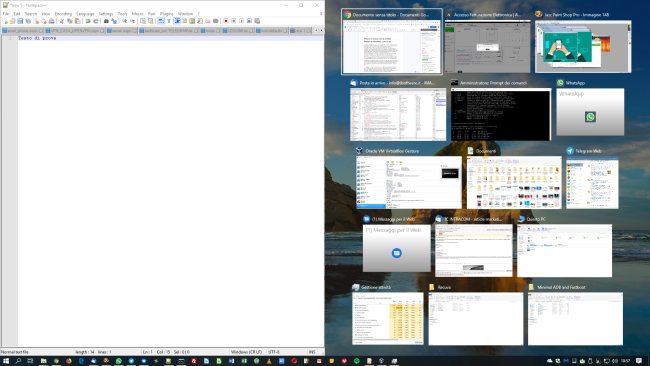This screenshot has height=366, width=650.
Task: Click the Undo arrow in Notepad++ toolbar
Action: [88, 21]
